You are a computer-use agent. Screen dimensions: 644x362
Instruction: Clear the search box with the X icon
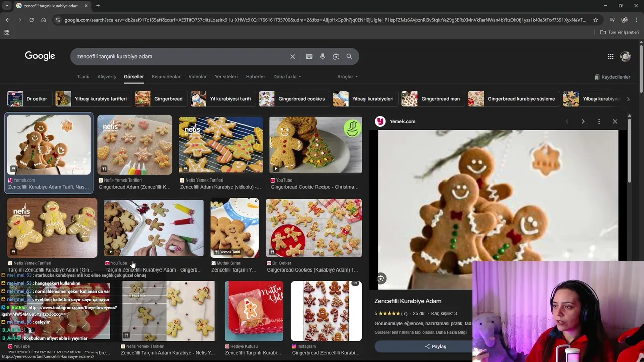293,57
